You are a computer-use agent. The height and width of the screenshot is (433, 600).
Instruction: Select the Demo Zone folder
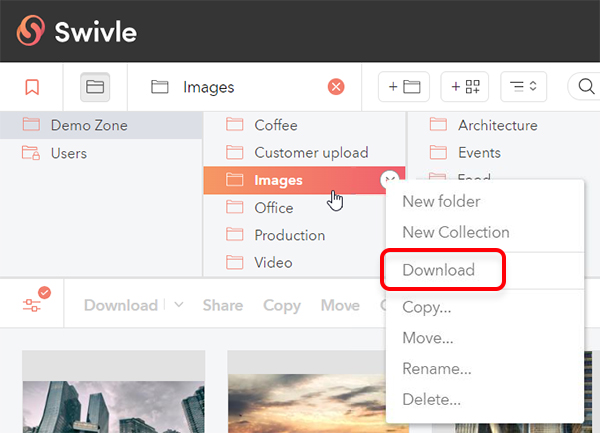coord(101,125)
